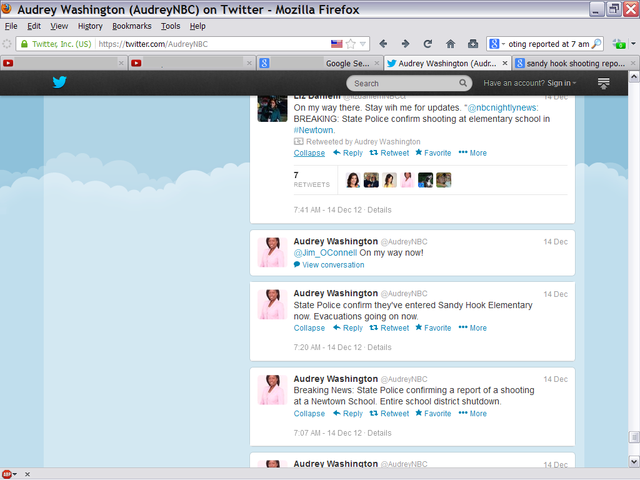
Task: Click first retweeter avatar under 7 Retweets
Action: tap(353, 180)
